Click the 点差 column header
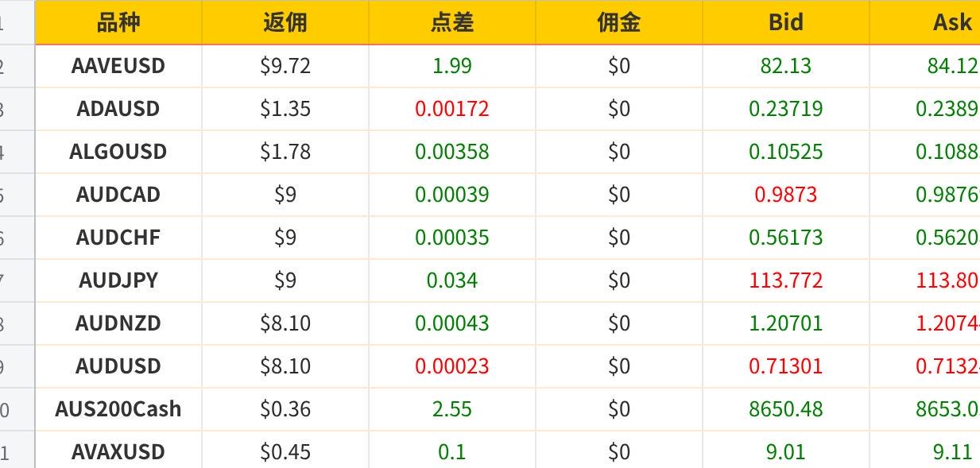This screenshot has height=468, width=980. point(452,22)
